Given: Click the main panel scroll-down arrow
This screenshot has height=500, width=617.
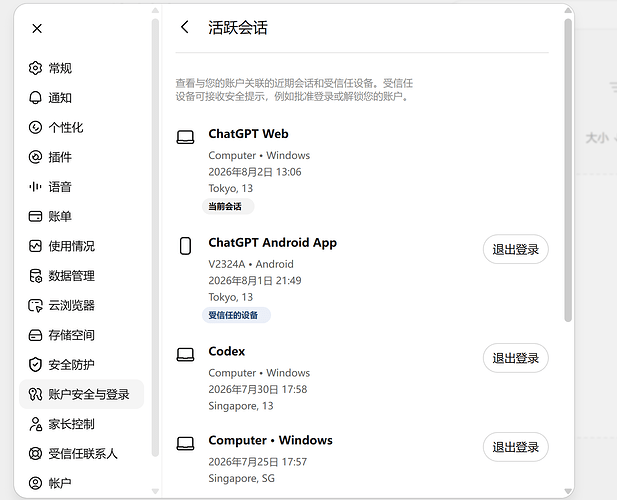Looking at the screenshot, I should pyautogui.click(x=568, y=491).
